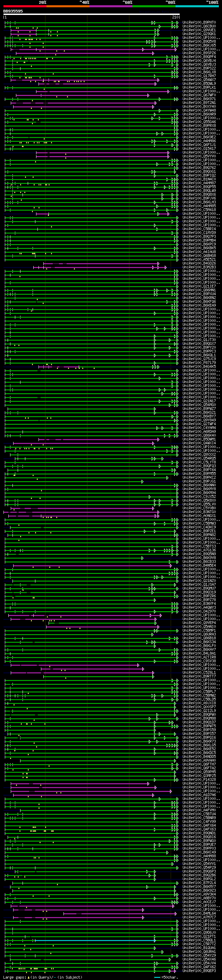
Task: Select the UniRef100_B9PLK1 label
Action: coord(199,88)
